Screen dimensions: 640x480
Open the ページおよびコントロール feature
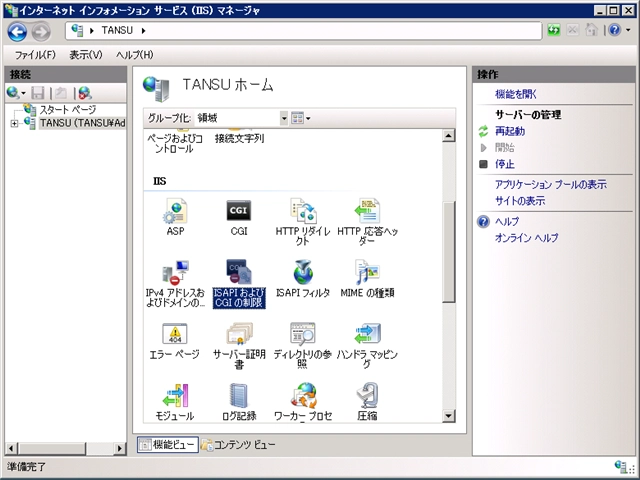pos(175,143)
